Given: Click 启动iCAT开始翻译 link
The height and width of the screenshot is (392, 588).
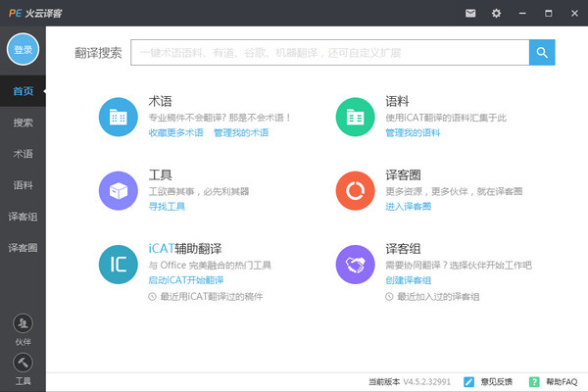Looking at the screenshot, I should (185, 279).
